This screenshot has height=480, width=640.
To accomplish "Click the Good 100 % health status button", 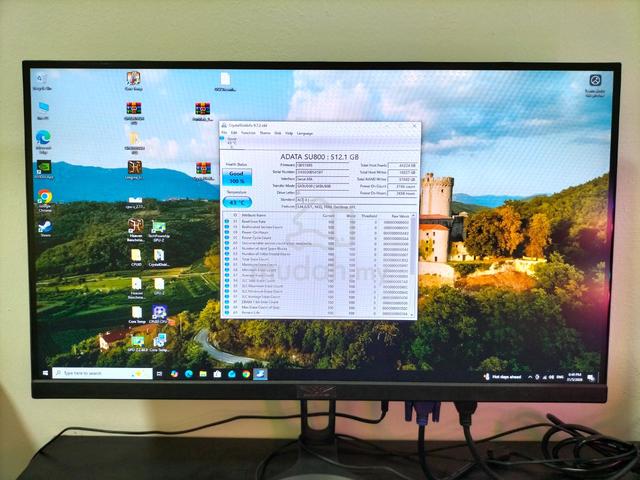I will pos(237,177).
